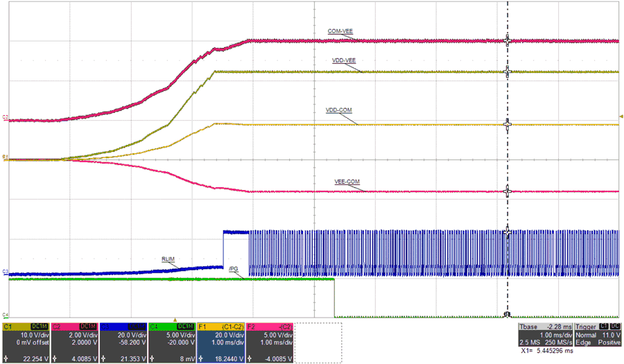624x364 pixels.
Task: Open the C1 channel descriptor box
Action: [26, 343]
